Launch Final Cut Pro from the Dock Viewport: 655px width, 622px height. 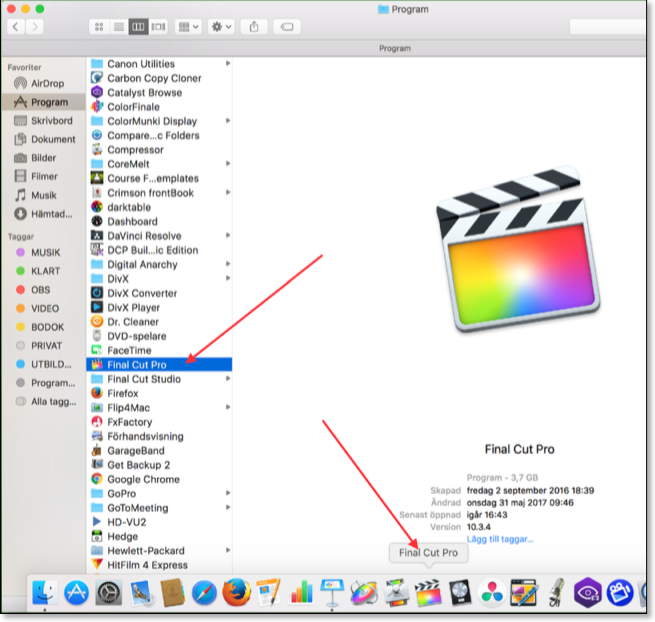[428, 592]
